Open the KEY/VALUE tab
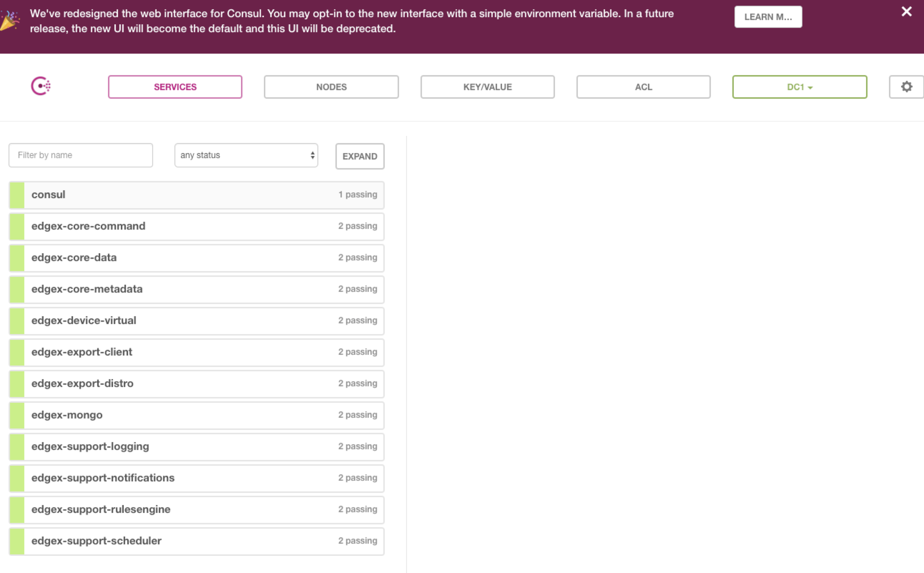This screenshot has width=924, height=573. point(487,87)
